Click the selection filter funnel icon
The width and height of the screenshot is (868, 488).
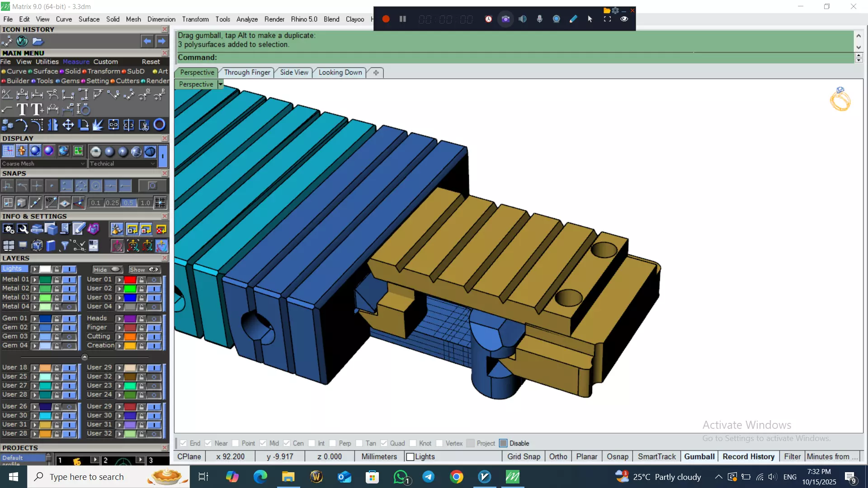(x=65, y=245)
